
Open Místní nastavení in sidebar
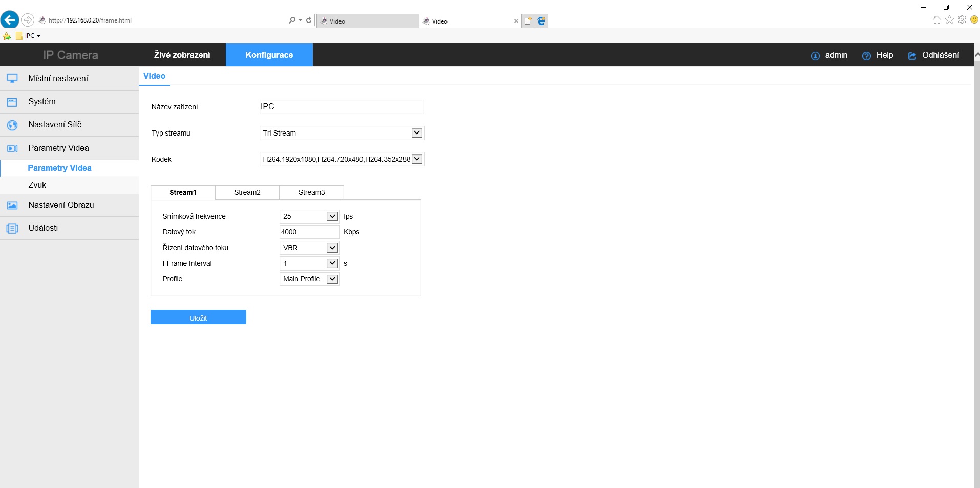point(69,78)
